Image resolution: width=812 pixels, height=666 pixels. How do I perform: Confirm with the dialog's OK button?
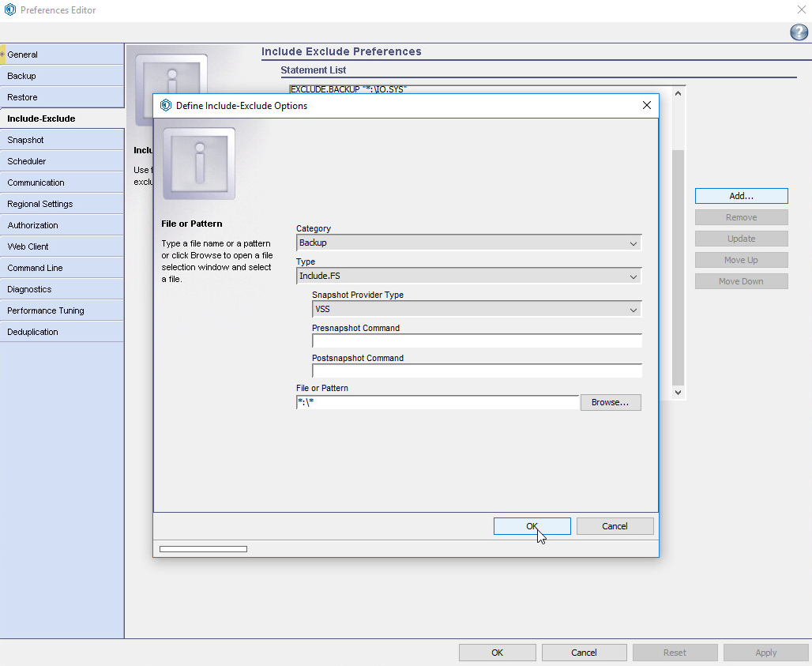pyautogui.click(x=532, y=526)
